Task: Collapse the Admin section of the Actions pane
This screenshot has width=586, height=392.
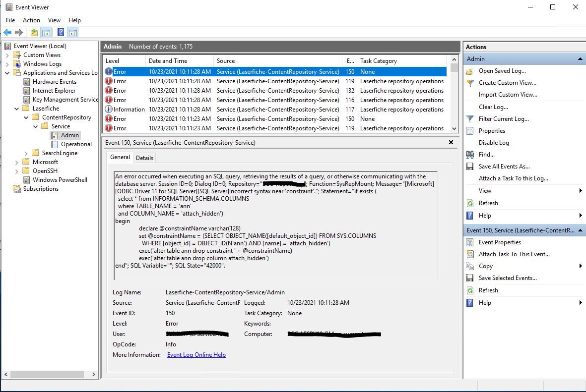Action: tap(580, 59)
